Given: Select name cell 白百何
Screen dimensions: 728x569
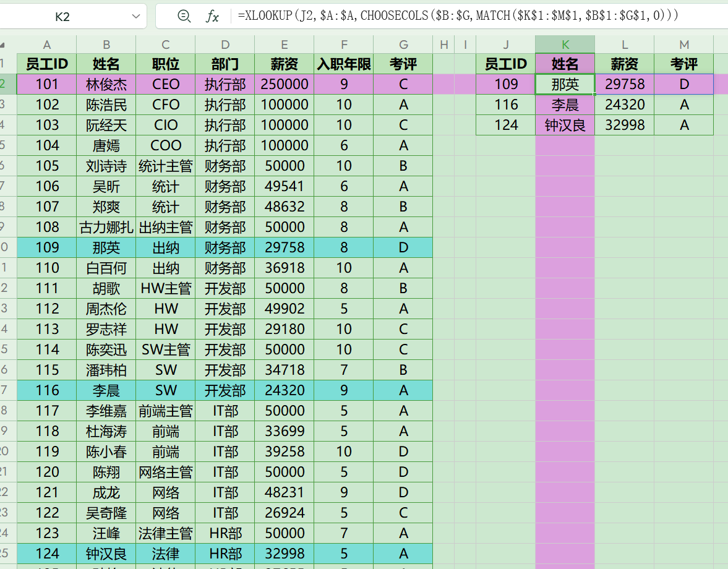Looking at the screenshot, I should tap(106, 268).
